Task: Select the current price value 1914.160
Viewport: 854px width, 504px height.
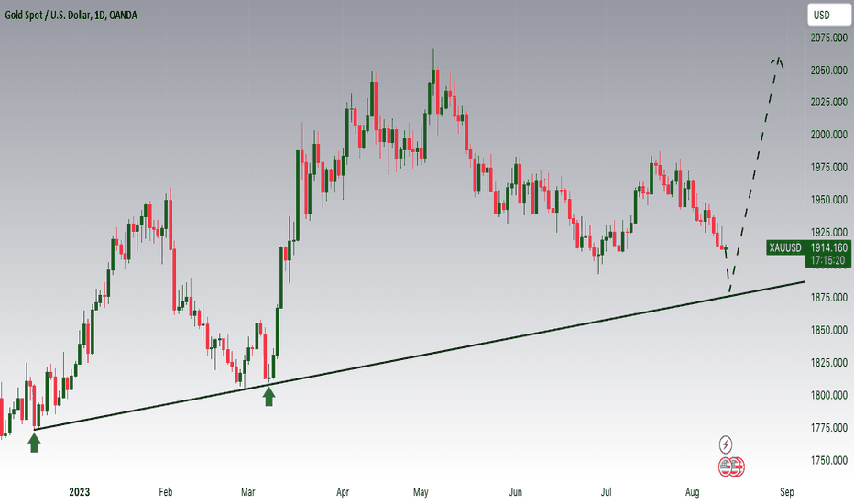Action: (829, 248)
